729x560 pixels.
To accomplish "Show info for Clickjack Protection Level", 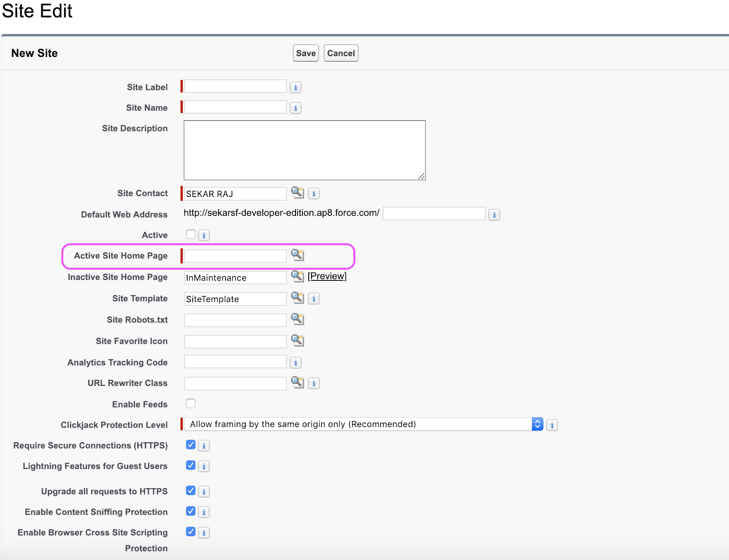I will click(x=552, y=425).
